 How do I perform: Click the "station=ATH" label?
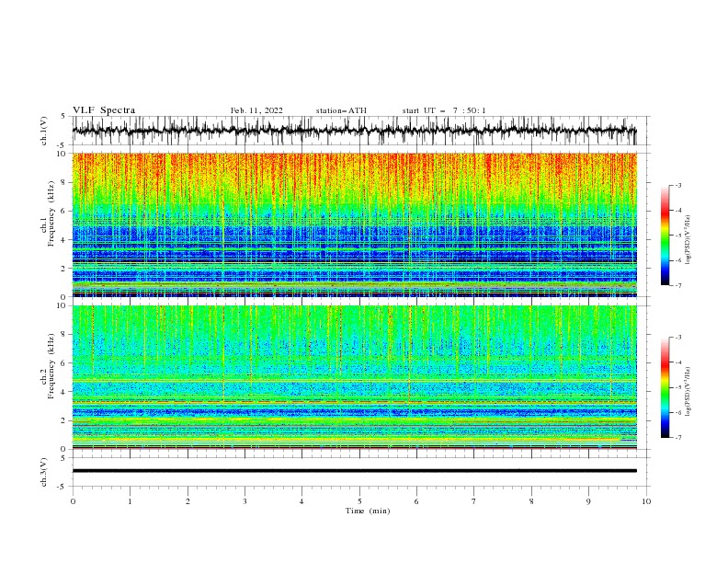[341, 110]
